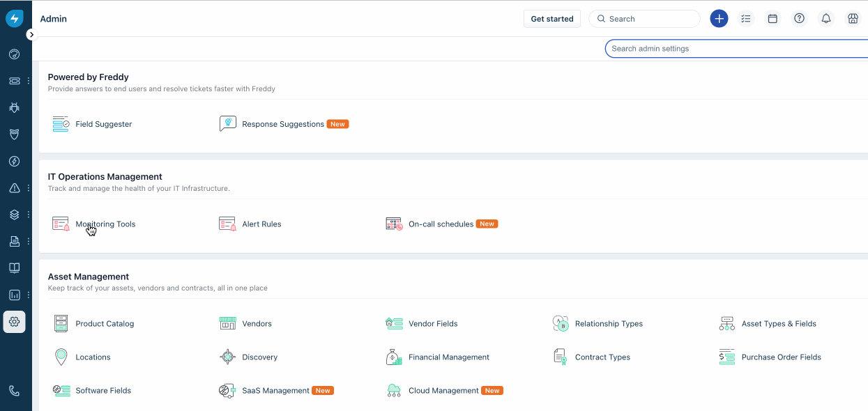This screenshot has height=411, width=868.
Task: Click the global Search bar in the header
Action: pyautogui.click(x=644, y=18)
